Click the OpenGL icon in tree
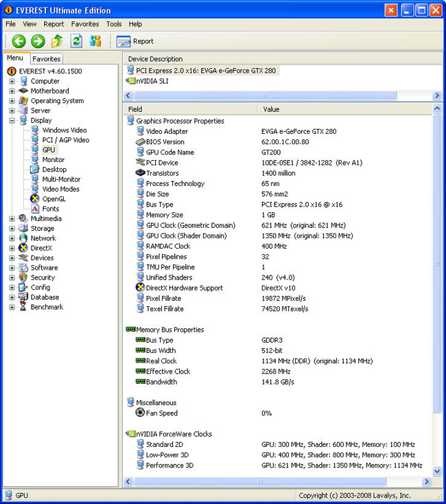Viewport: 446px width, 504px height. click(x=35, y=199)
